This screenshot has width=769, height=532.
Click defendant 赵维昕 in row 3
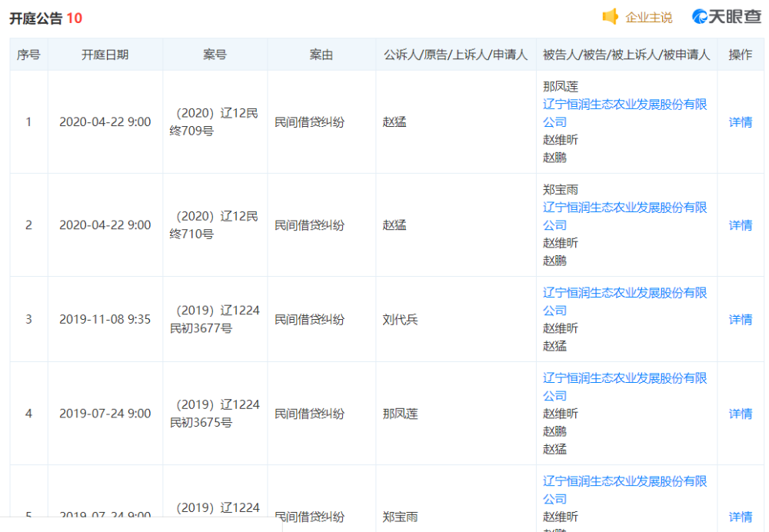click(x=561, y=328)
